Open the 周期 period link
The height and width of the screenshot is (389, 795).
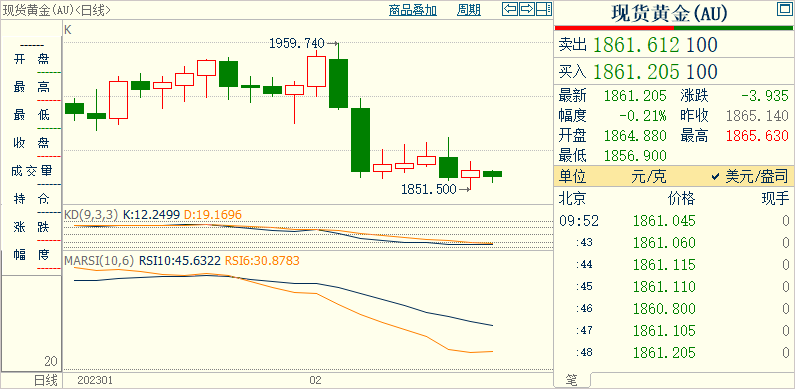tap(469, 10)
